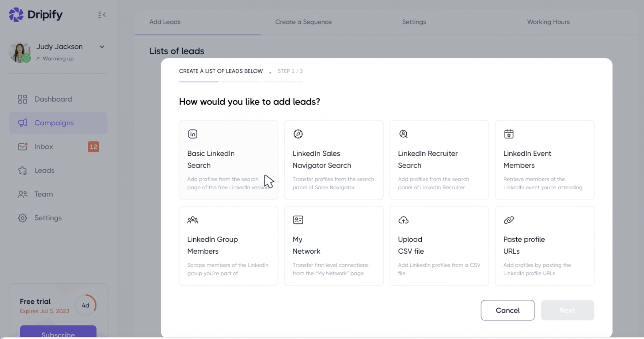Select the LinkedIn Group Members people icon
Viewport: 644px width, 339px height.
(193, 220)
